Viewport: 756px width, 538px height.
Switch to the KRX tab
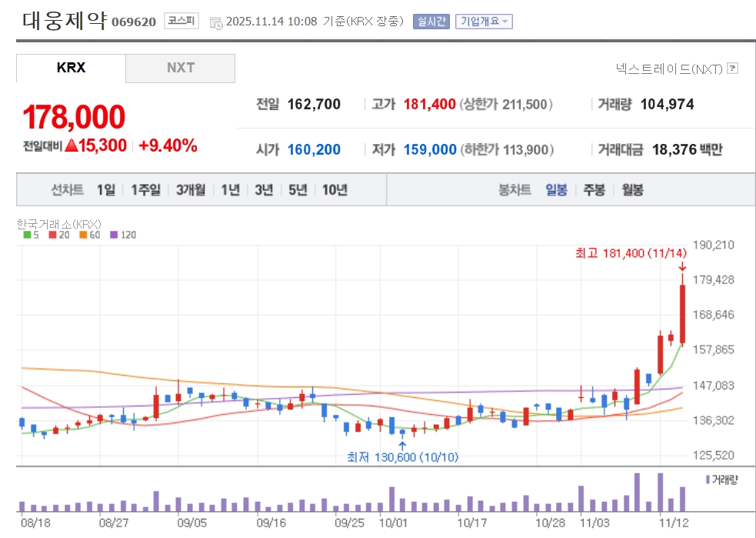point(71,68)
